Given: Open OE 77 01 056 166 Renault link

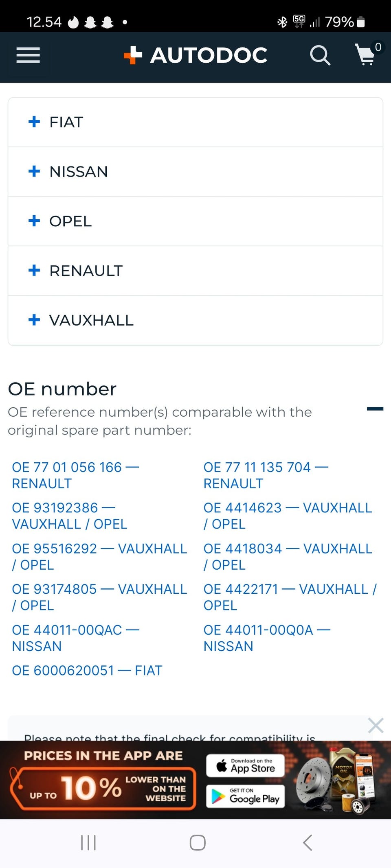Looking at the screenshot, I should point(75,475).
